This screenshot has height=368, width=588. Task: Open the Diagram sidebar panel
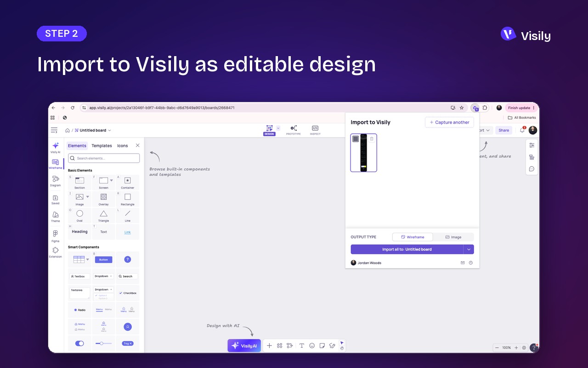(x=55, y=181)
